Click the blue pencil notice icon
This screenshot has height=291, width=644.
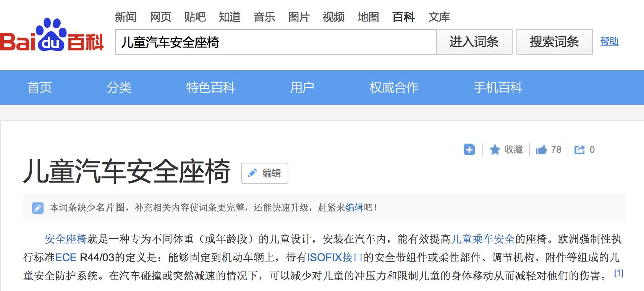click(37, 208)
